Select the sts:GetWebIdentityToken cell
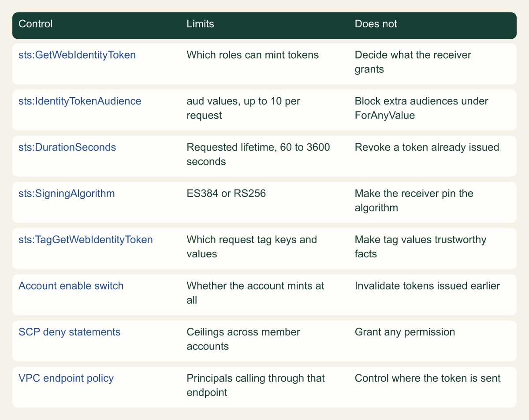Viewport: 529px width, 420px height. 77,55
